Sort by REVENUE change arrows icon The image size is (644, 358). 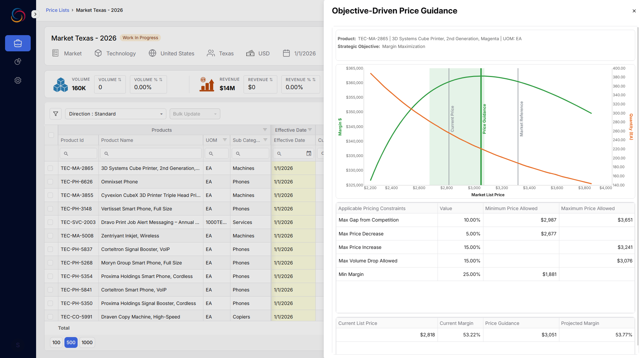click(271, 80)
